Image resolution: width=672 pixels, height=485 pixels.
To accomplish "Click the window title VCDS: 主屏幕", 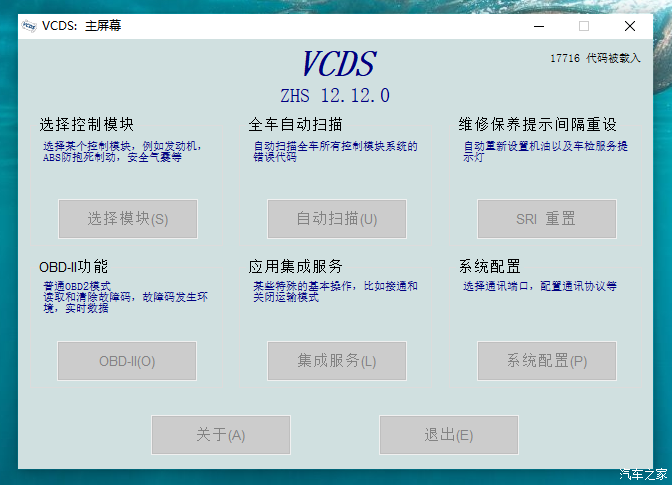I will 81,26.
